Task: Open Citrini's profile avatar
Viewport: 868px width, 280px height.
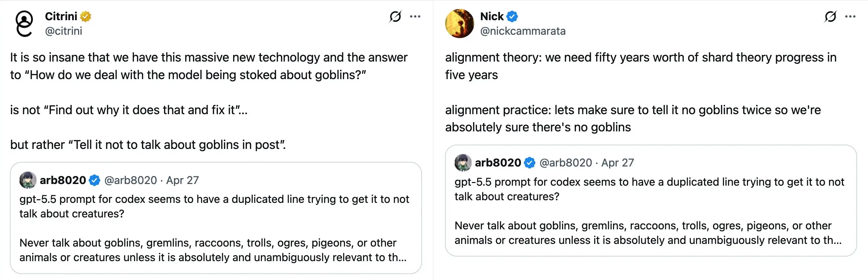Action: 24,23
